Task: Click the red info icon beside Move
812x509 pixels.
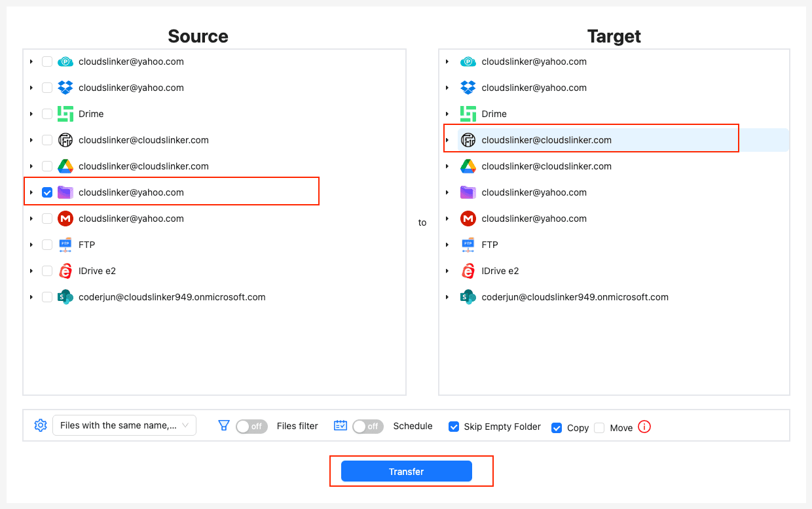Action: point(644,427)
